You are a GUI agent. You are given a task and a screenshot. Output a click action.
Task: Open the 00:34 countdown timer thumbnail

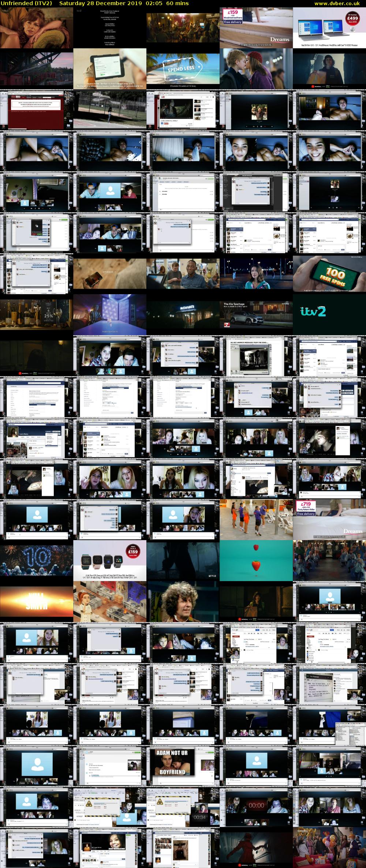pyautogui.click(x=183, y=807)
